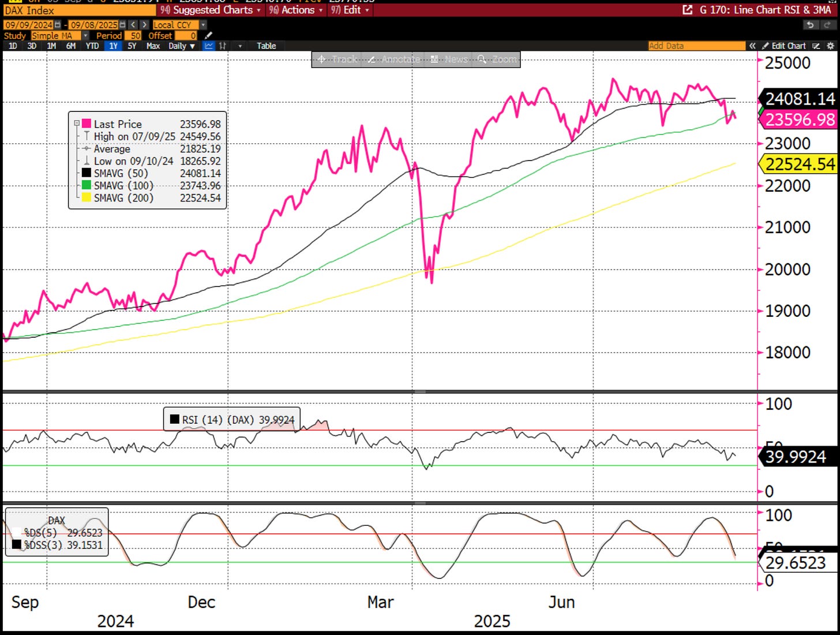
Task: Click the annotate pencil icon near gear
Action: click(x=816, y=46)
